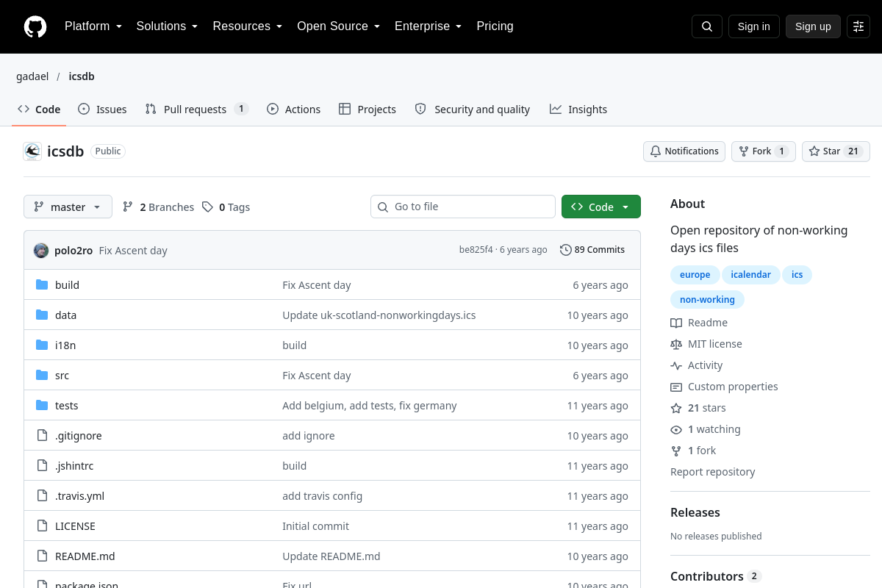The width and height of the screenshot is (882, 588).
Task: Click the icsdb repository avatar image
Action: 32,151
